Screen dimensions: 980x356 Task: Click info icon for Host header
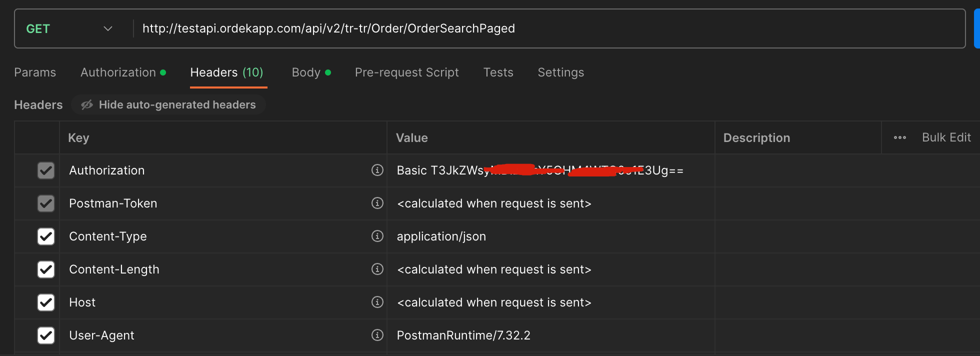click(377, 302)
